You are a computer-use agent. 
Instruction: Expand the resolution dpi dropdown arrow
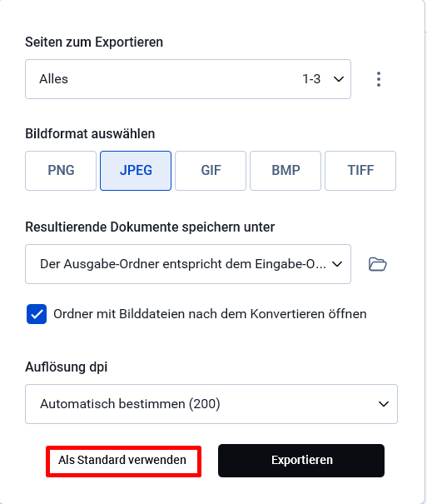click(384, 404)
